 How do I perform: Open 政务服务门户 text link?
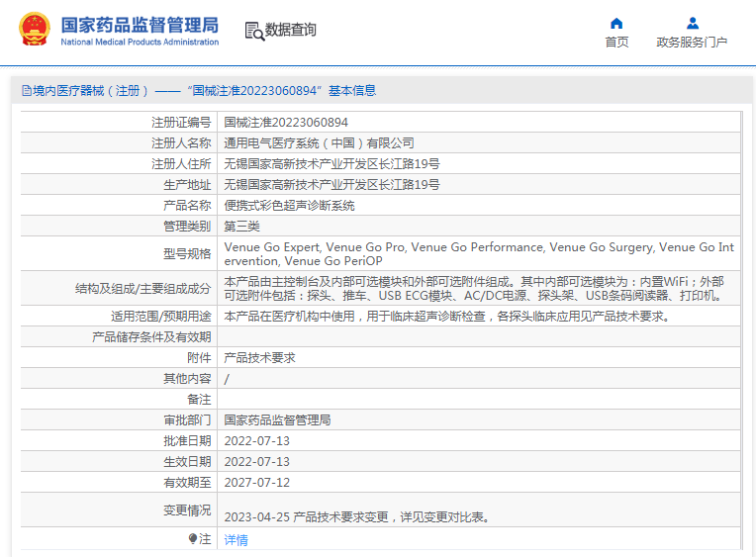coord(692,42)
